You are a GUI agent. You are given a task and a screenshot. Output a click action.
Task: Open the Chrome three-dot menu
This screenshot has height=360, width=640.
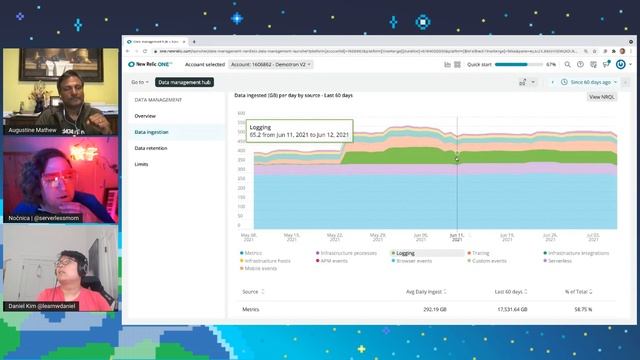pyautogui.click(x=631, y=51)
